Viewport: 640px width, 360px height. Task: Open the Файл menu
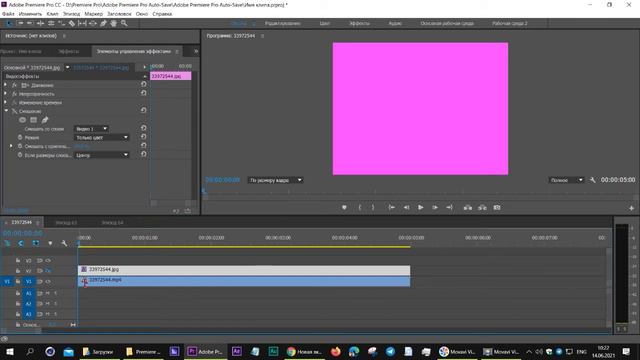tap(8, 14)
